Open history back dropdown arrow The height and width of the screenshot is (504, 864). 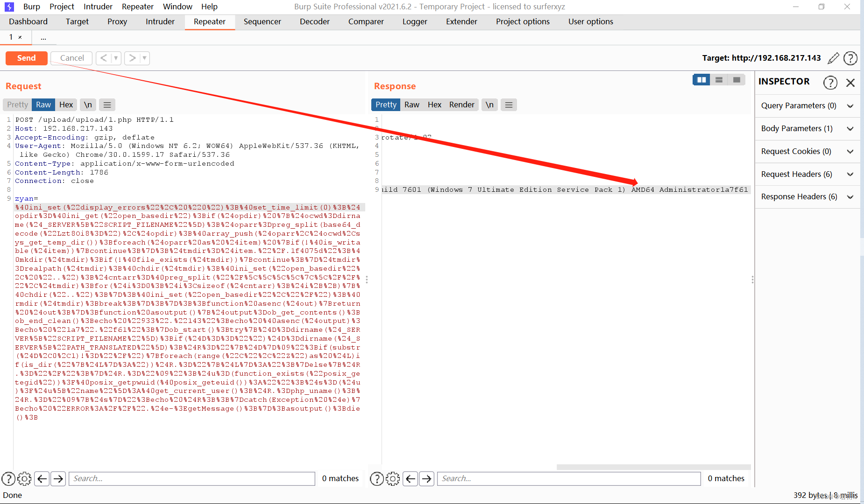[116, 58]
